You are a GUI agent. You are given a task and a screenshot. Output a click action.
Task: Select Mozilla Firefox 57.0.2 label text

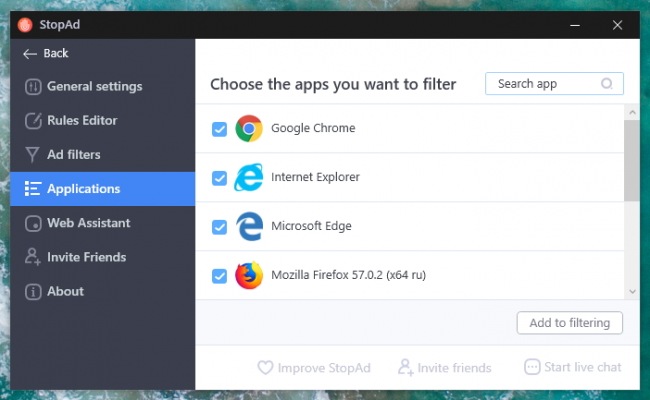pos(349,275)
